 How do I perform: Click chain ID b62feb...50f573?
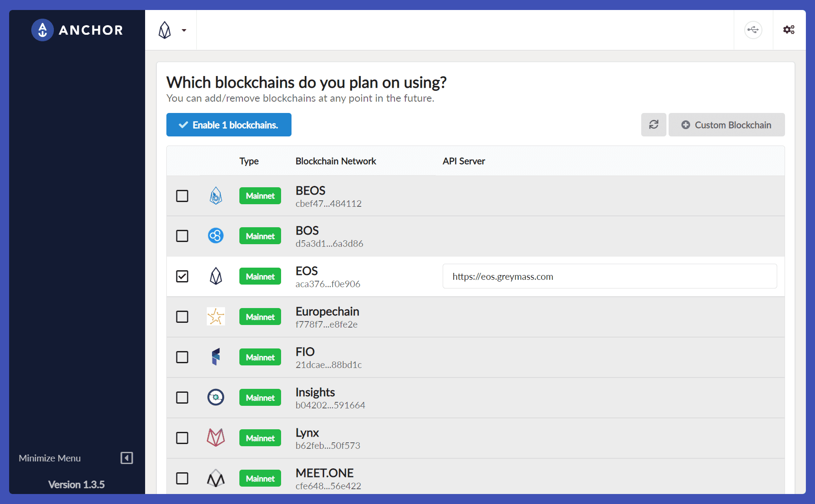click(x=328, y=445)
